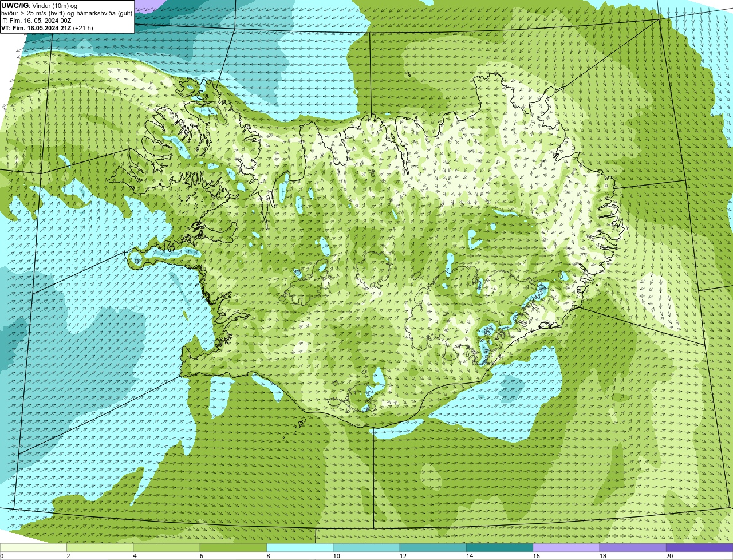Choose the darker green 6–8 legend band
733x560 pixels.
click(234, 547)
